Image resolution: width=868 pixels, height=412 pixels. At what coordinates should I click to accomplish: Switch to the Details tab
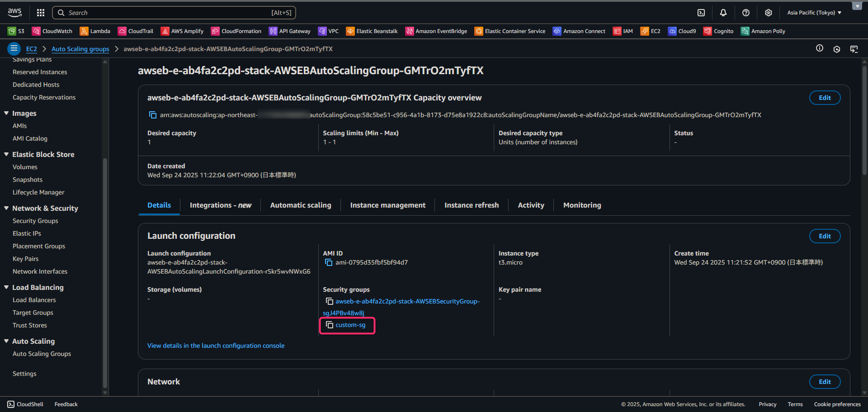click(x=159, y=205)
